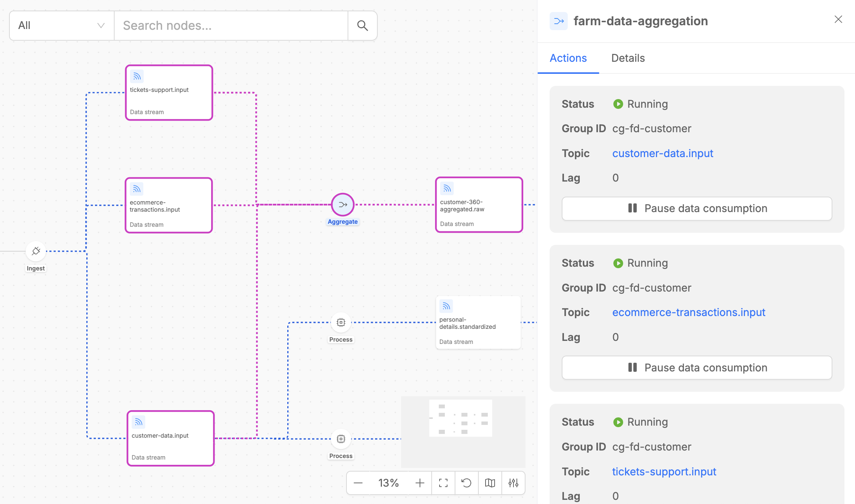The height and width of the screenshot is (504, 855).
Task: Switch to the Details tab
Action: coord(628,58)
